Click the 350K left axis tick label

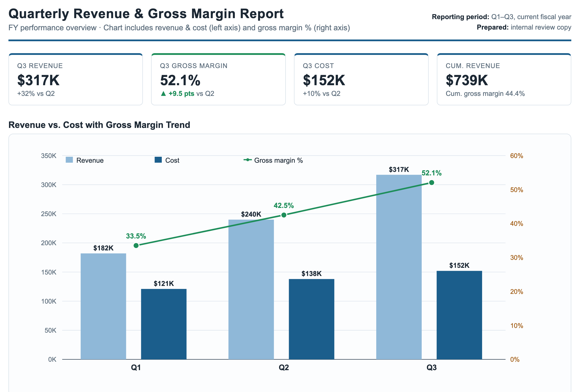pyautogui.click(x=49, y=156)
